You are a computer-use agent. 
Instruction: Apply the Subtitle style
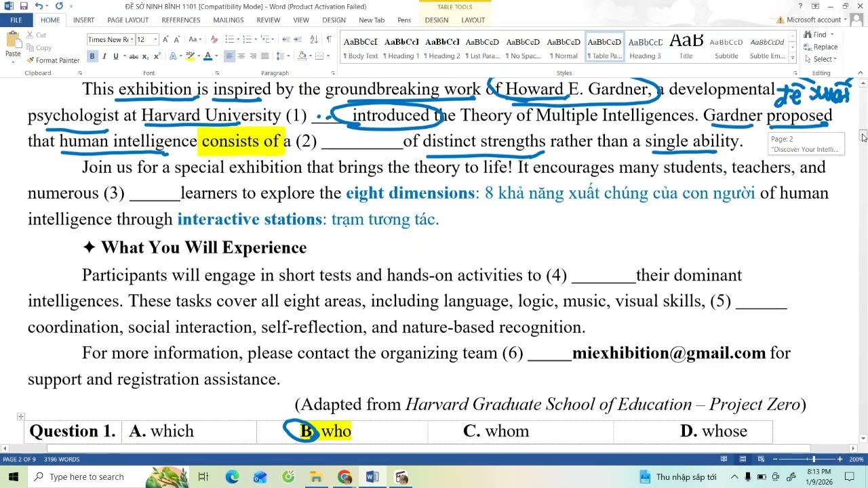point(726,47)
